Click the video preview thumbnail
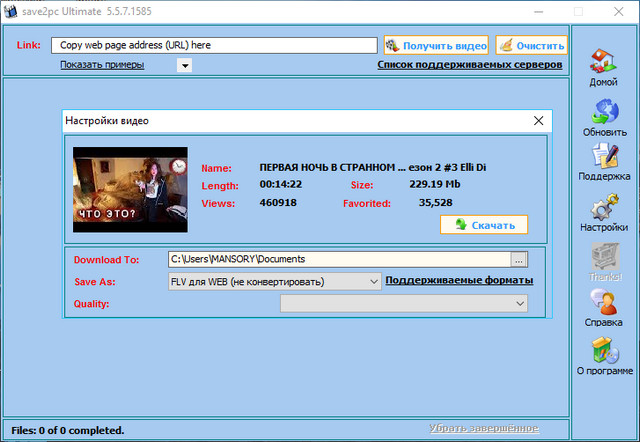The image size is (640, 442). (130, 190)
